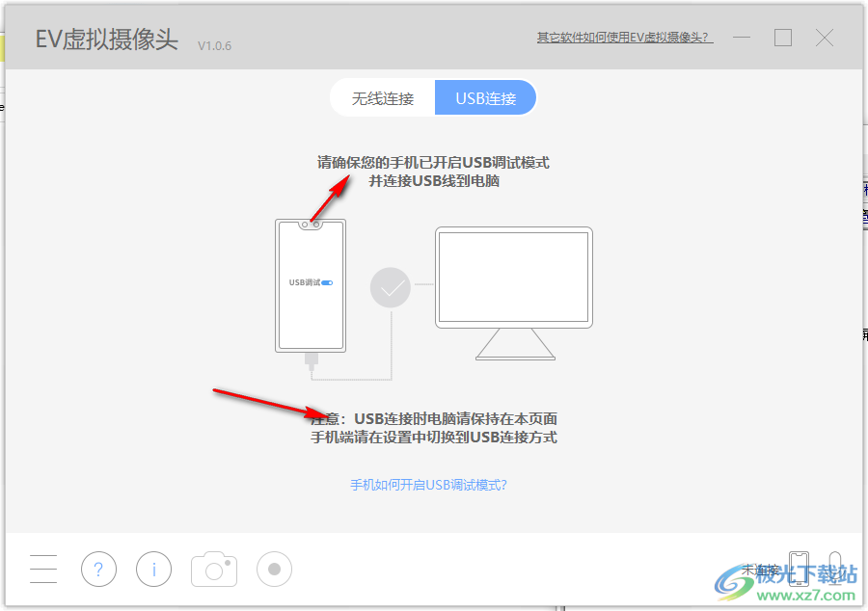Click the question mark help icon
The height and width of the screenshot is (611, 868).
98,569
